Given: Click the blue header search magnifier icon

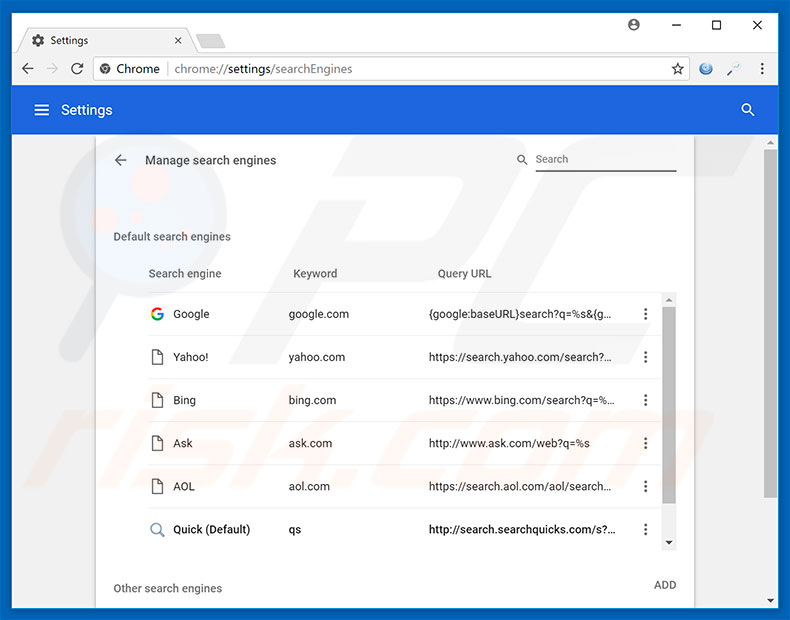Looking at the screenshot, I should 748,110.
